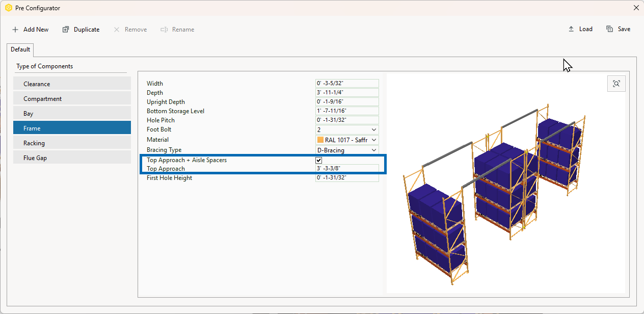Click the RAL 1017 Saffron color swatch

coord(321,140)
